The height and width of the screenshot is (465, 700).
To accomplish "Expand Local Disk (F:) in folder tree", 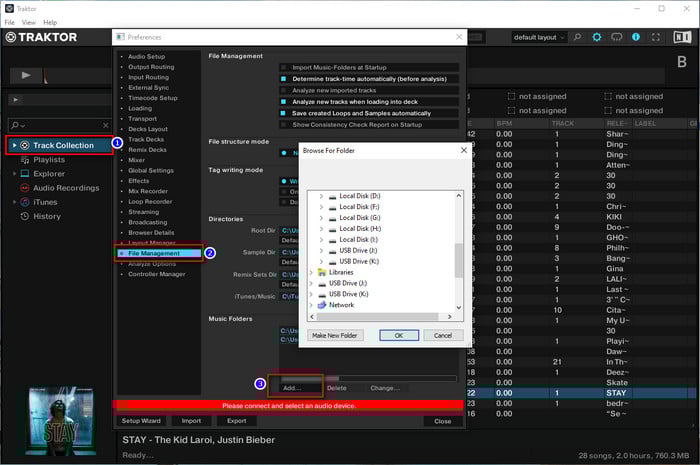I will click(x=321, y=207).
